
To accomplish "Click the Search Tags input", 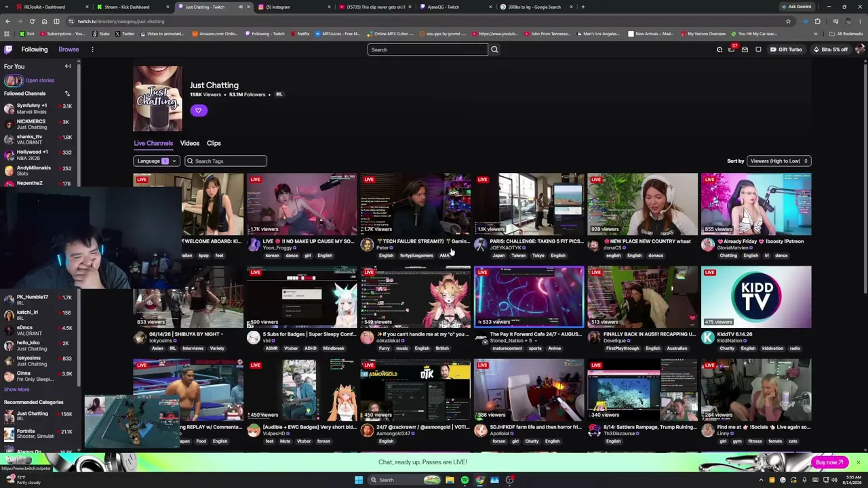I will (x=226, y=161).
